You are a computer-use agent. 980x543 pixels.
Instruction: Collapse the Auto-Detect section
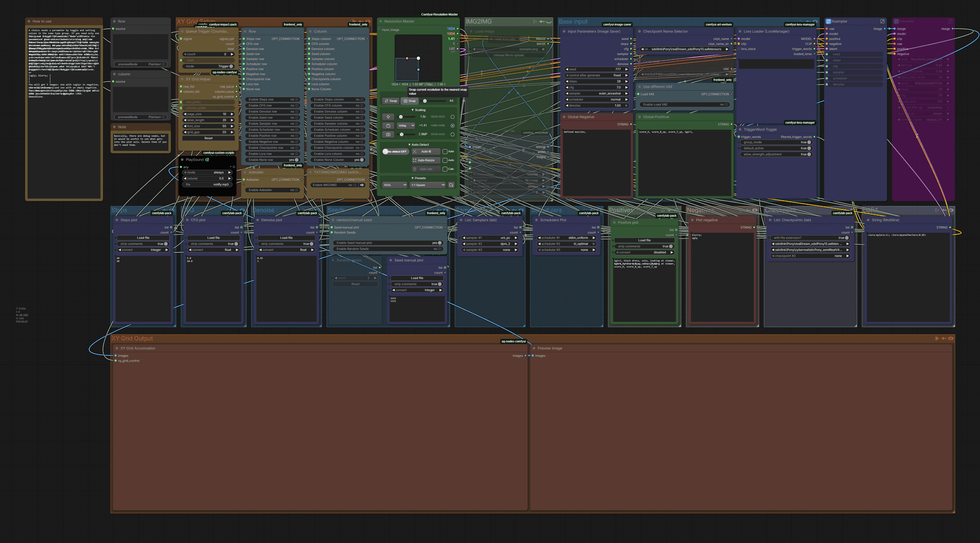[418, 145]
